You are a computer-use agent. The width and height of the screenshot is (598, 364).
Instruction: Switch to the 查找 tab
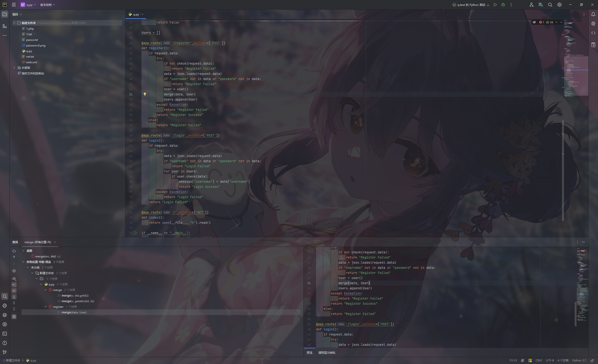15,242
